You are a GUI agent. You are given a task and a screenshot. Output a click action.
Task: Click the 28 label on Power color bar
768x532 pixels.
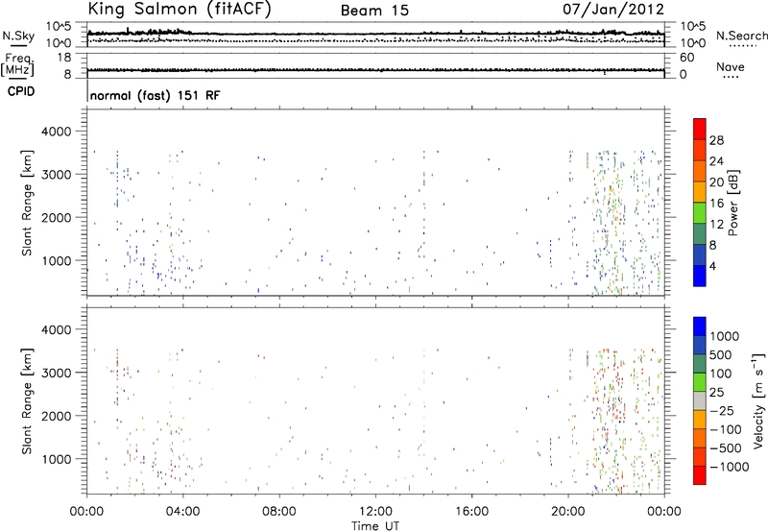[x=716, y=140]
